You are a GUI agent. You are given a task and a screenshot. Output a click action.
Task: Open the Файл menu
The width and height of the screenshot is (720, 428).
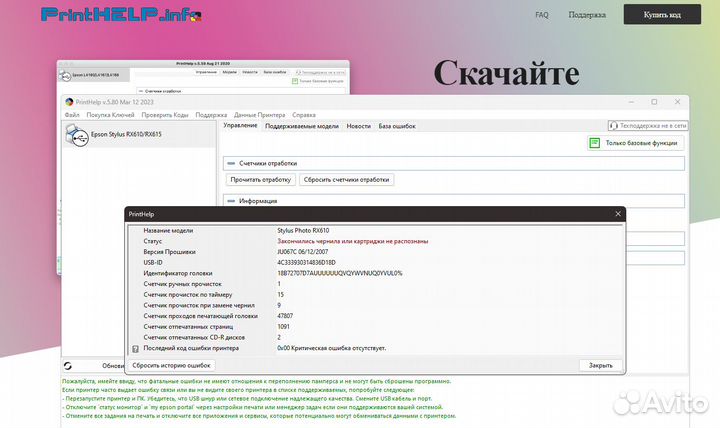(x=72, y=115)
